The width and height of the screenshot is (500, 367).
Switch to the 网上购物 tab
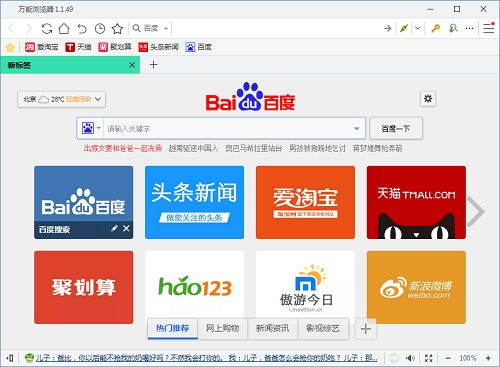tap(223, 328)
